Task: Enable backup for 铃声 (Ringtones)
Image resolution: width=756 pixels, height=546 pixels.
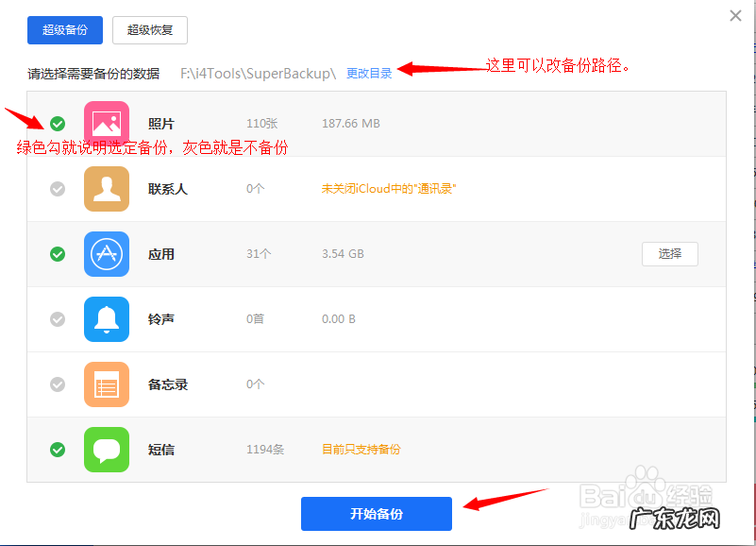Action: coord(57,319)
